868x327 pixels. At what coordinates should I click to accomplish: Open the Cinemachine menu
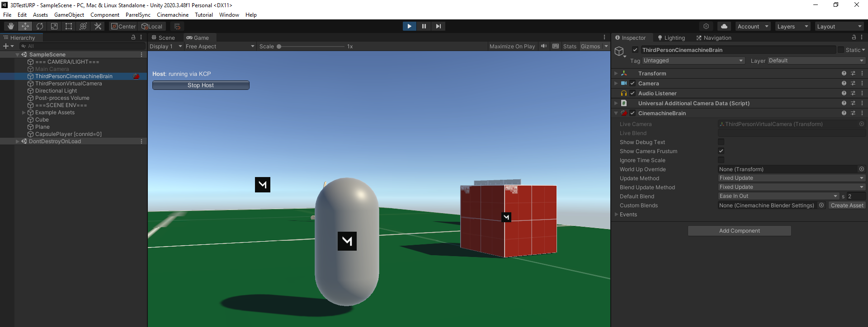pos(173,14)
